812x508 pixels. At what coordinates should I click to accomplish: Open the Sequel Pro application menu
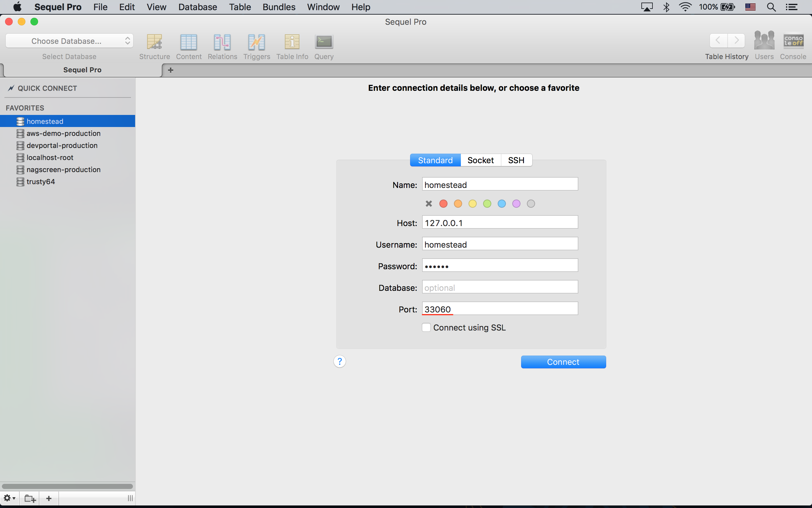58,7
